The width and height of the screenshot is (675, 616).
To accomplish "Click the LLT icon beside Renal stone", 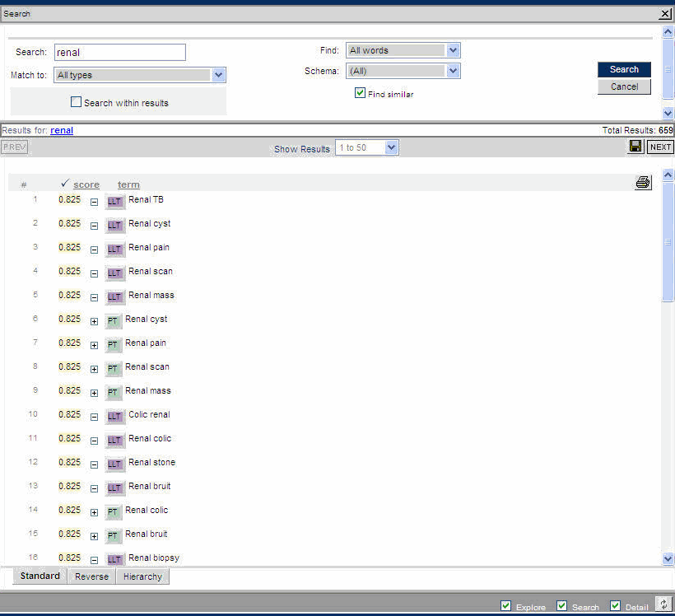I will tap(114, 464).
